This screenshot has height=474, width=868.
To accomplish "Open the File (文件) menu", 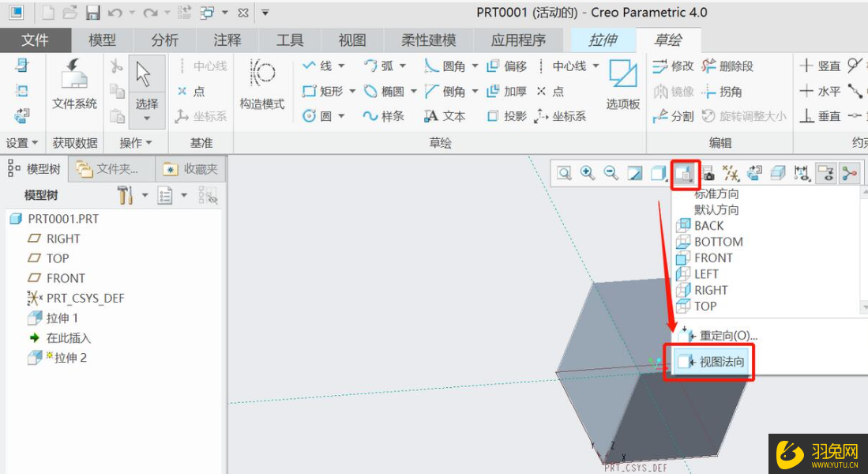I will 36,39.
